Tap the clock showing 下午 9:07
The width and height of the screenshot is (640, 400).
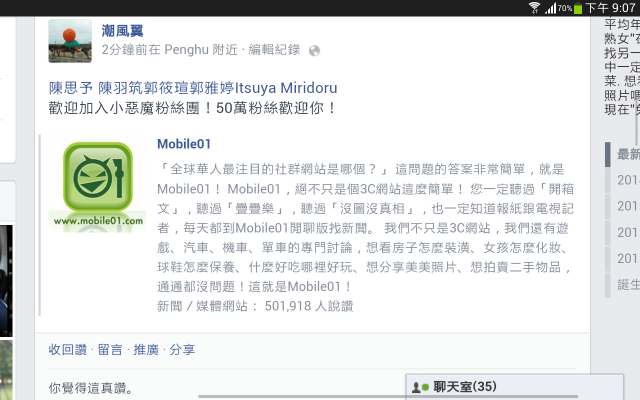point(611,8)
